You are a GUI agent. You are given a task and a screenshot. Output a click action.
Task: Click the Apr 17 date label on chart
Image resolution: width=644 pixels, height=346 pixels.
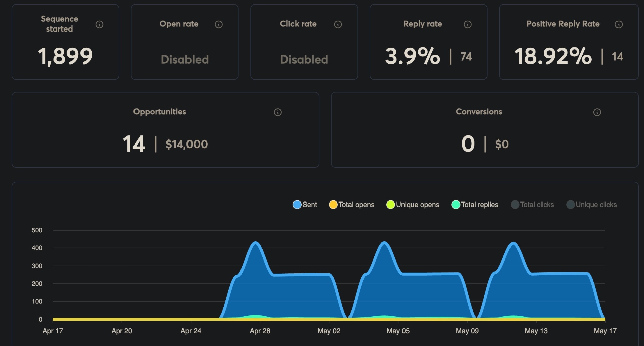(x=53, y=331)
